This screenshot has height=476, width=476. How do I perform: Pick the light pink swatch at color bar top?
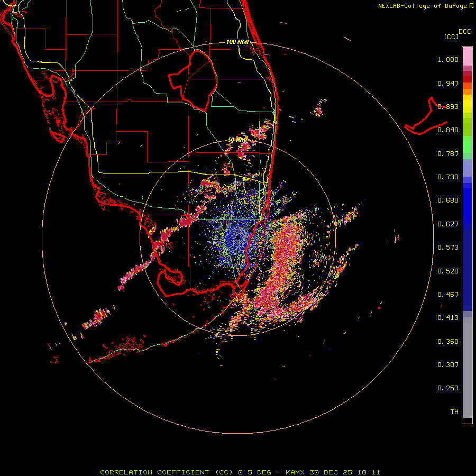(x=467, y=57)
